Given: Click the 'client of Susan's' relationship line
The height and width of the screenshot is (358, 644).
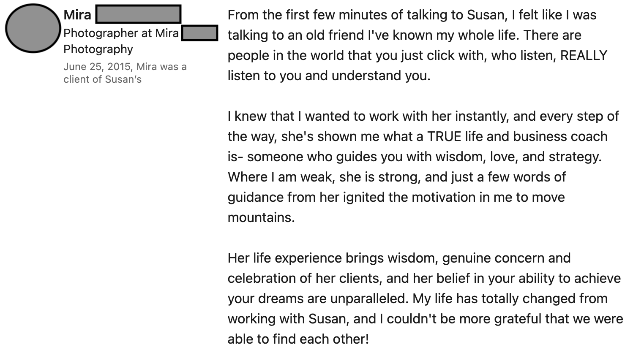Looking at the screenshot, I should coord(102,79).
